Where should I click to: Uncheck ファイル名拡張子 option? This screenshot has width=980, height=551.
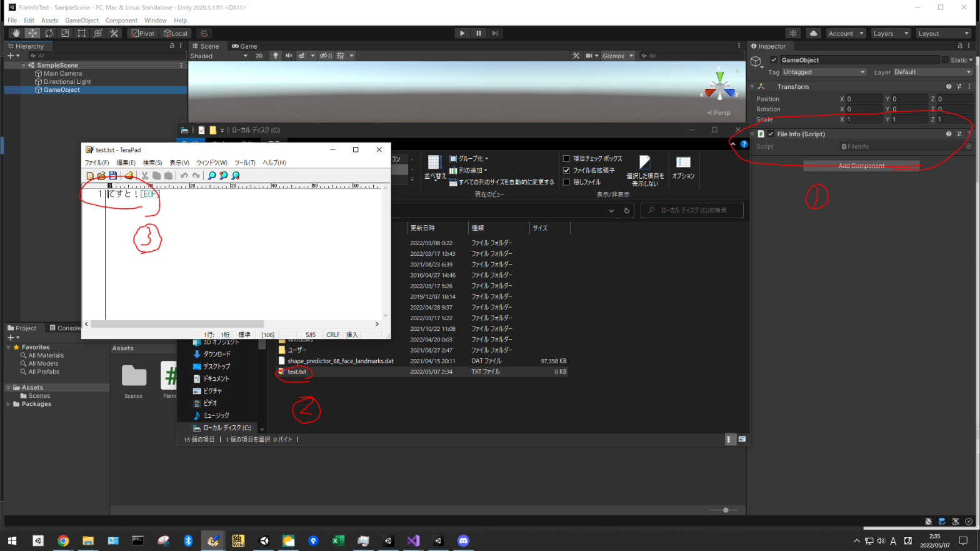click(x=566, y=170)
